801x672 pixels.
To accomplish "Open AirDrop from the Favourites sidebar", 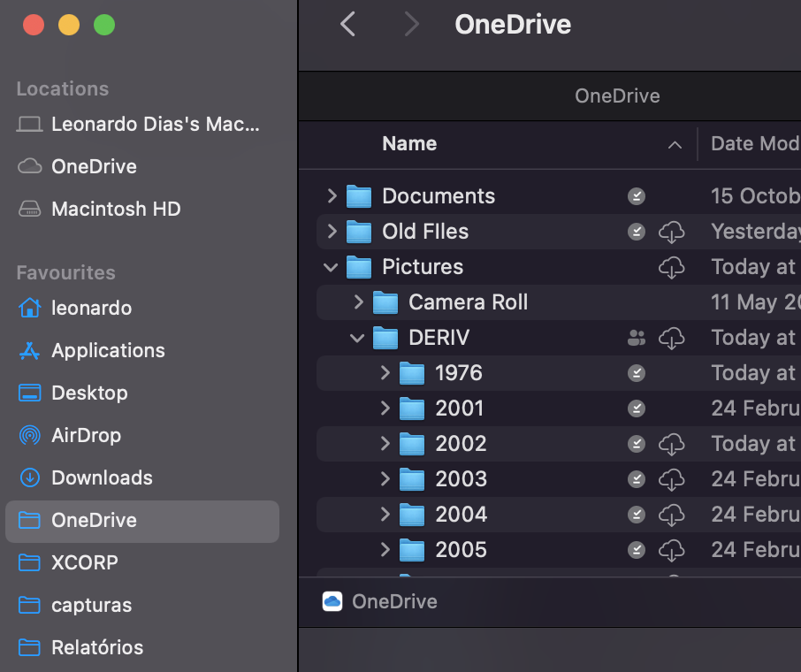I will coord(86,435).
